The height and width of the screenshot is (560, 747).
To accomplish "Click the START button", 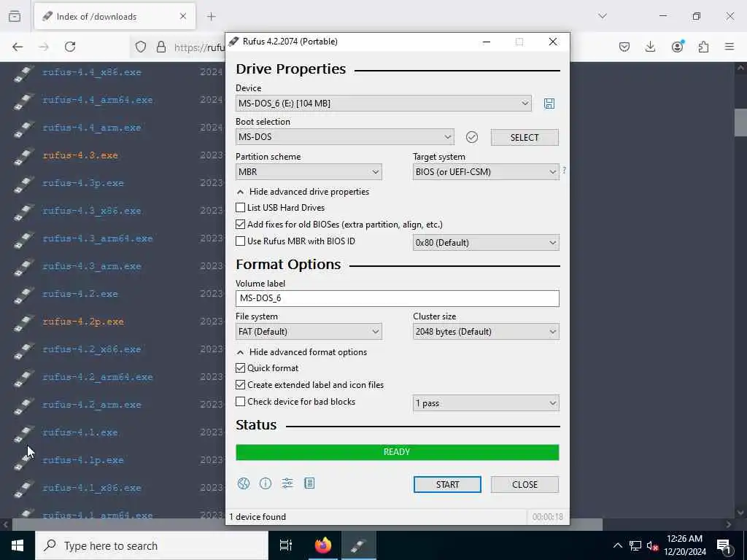I will pos(447,484).
